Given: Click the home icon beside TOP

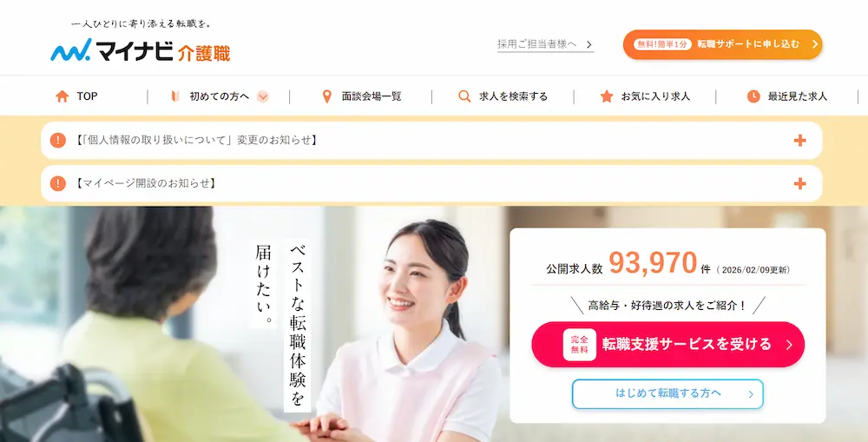Looking at the screenshot, I should click(62, 96).
